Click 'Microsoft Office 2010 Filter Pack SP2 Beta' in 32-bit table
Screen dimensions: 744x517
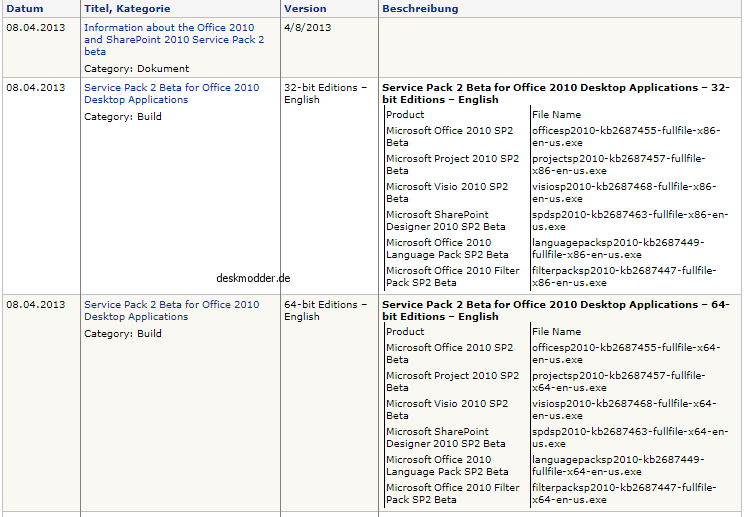[x=453, y=277]
